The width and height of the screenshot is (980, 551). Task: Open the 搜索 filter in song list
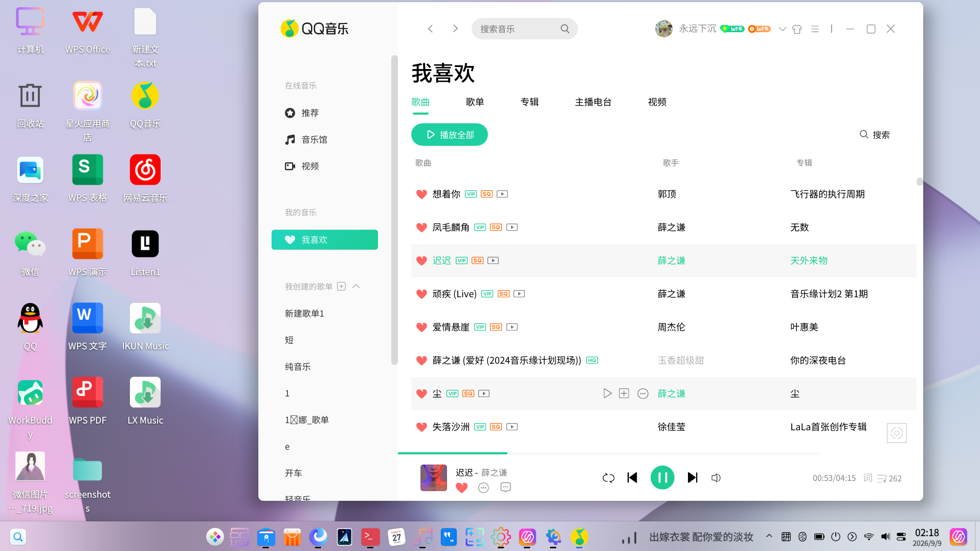tap(875, 135)
